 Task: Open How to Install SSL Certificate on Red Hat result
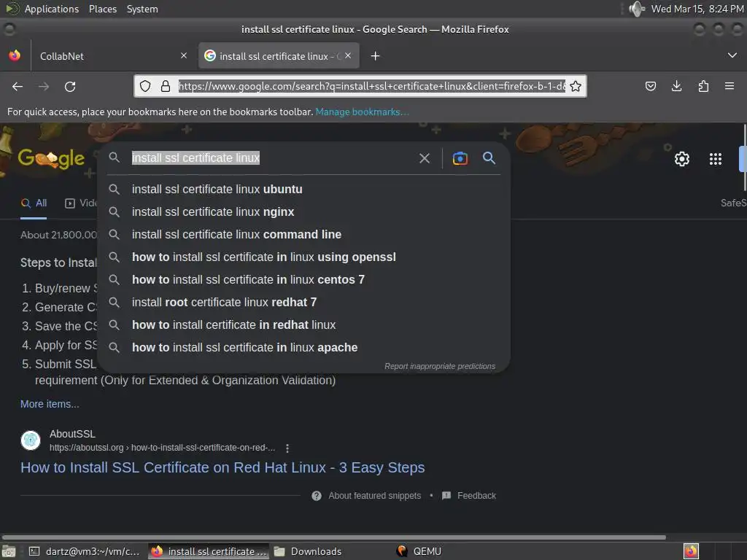pos(222,467)
